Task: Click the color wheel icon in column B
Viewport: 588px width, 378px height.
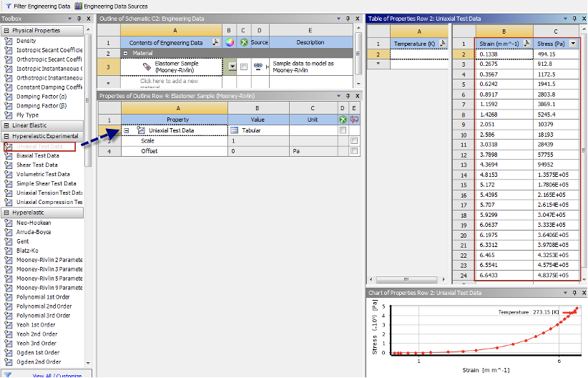Action: pos(230,42)
